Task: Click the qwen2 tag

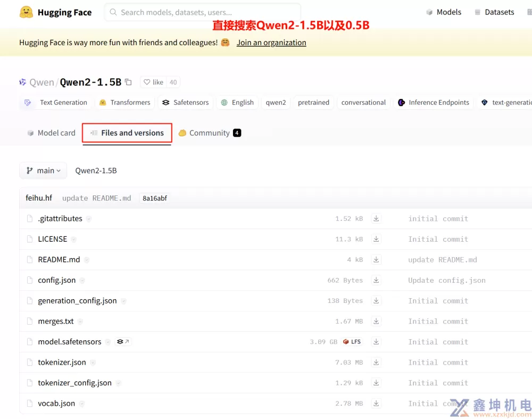Action: (x=276, y=103)
